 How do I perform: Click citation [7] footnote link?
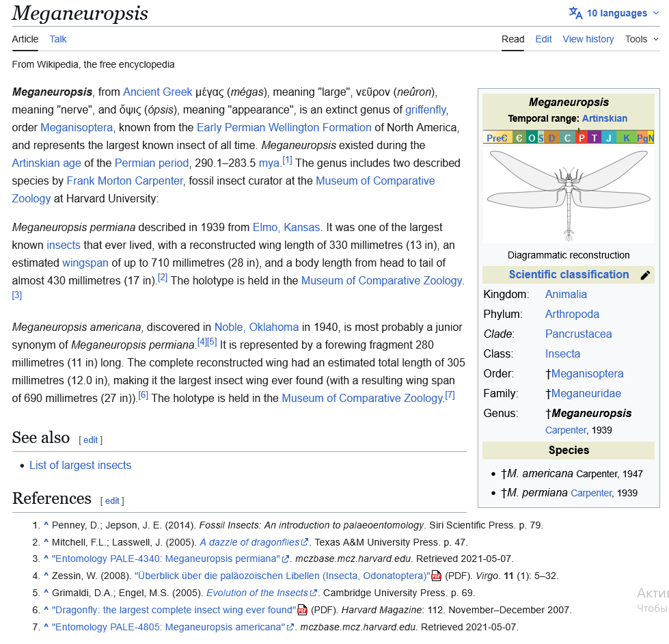450,395
